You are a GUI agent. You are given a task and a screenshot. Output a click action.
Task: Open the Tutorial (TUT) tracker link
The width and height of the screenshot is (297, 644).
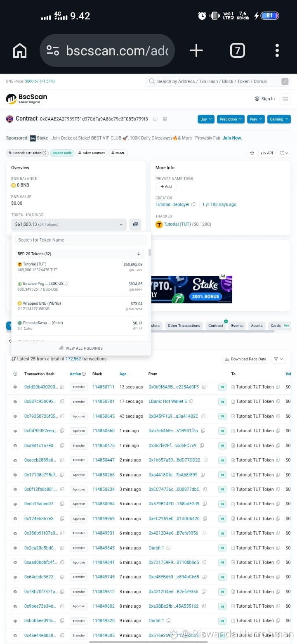pos(177,225)
